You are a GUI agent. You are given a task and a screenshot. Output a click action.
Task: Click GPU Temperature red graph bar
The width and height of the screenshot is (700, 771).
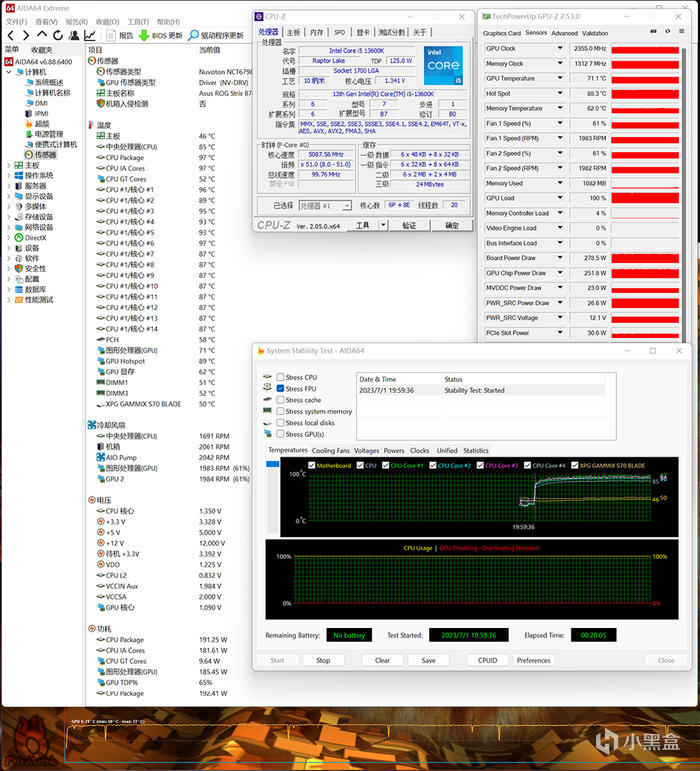pyautogui.click(x=645, y=79)
